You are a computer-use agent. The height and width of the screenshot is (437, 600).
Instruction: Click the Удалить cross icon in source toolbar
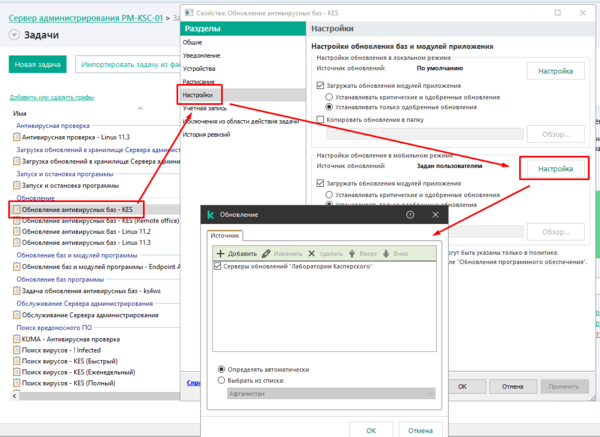[x=312, y=255]
